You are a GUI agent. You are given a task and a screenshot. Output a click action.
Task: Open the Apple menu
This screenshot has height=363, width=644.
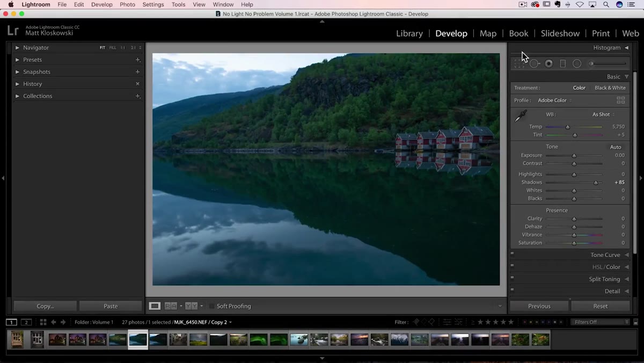click(x=11, y=4)
